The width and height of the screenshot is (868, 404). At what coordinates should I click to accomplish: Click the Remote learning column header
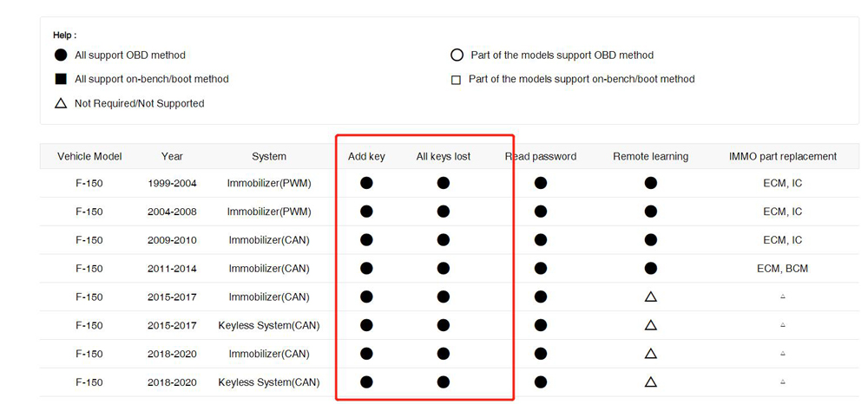650,156
